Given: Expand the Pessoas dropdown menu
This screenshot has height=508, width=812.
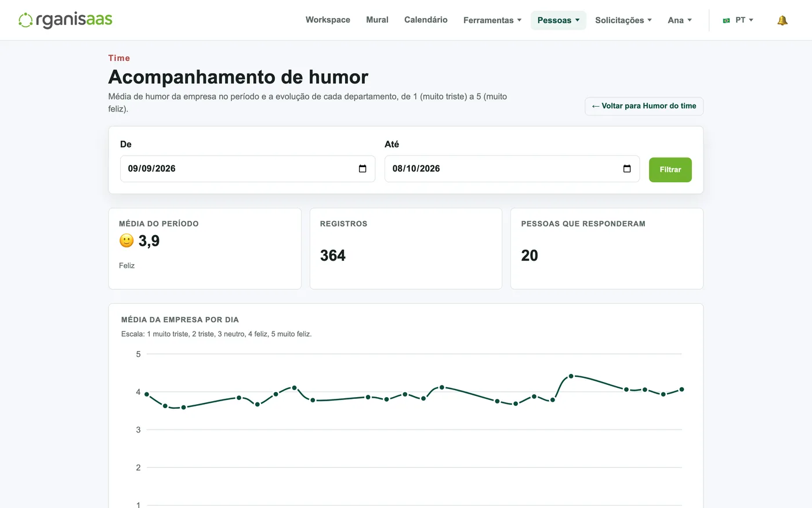Looking at the screenshot, I should coord(559,20).
